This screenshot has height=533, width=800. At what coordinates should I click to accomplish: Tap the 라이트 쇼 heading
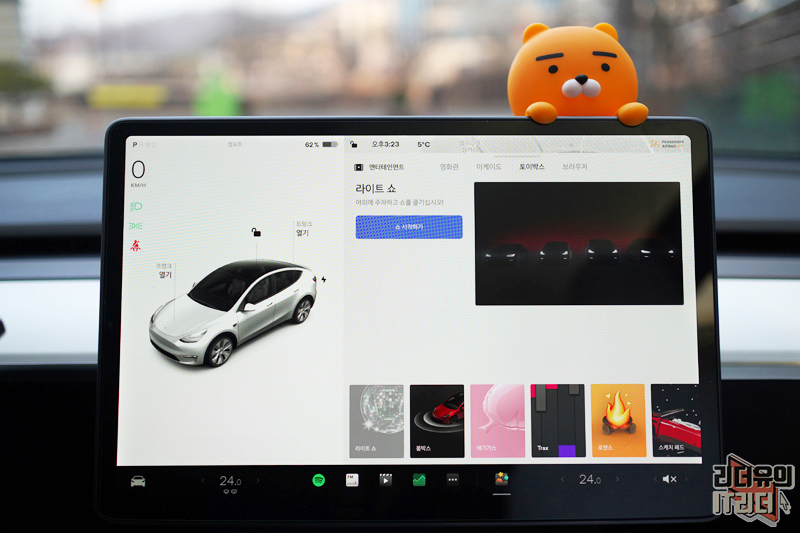(376, 189)
